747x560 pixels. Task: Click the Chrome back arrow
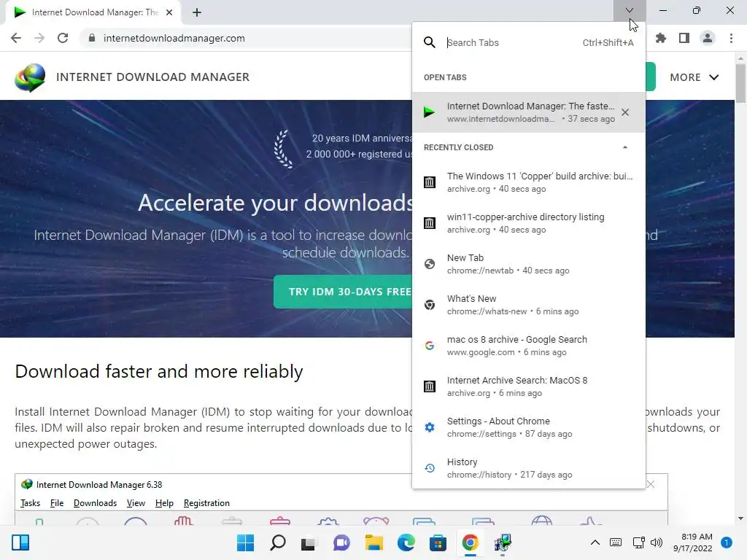(x=16, y=38)
